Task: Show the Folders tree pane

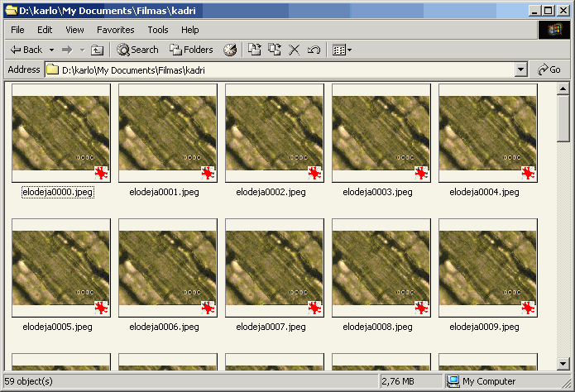Action: click(191, 50)
